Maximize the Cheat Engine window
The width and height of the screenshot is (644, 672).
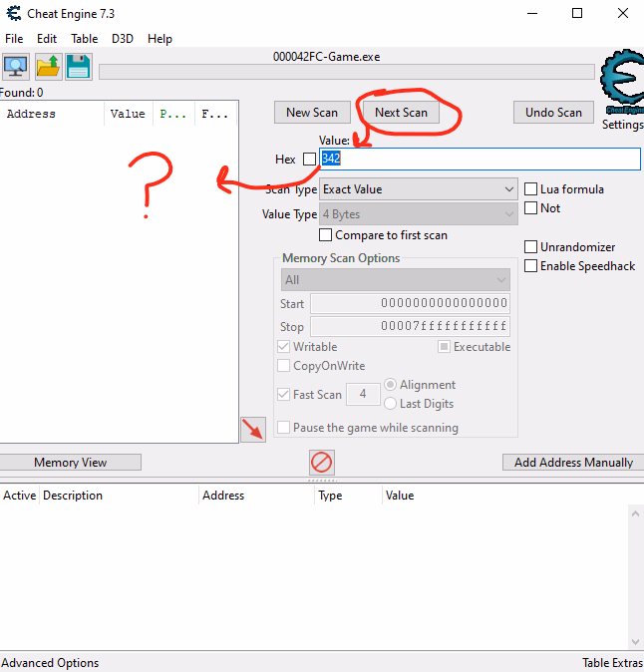[x=577, y=13]
